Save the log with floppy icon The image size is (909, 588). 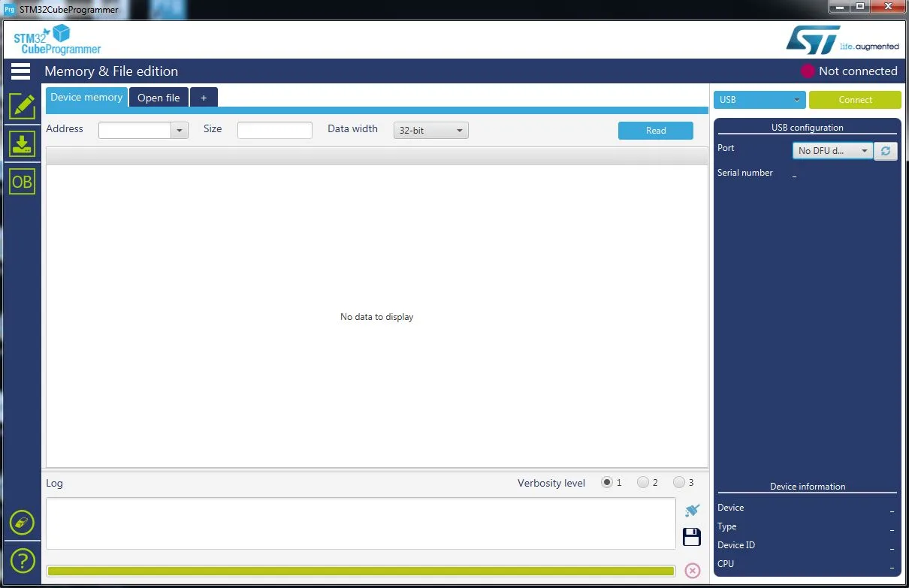coord(692,537)
